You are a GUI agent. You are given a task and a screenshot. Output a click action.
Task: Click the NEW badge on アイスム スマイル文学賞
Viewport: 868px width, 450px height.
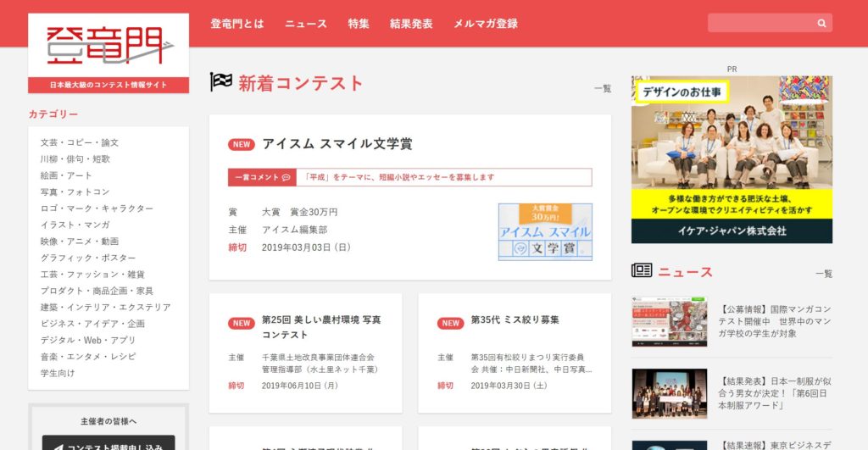click(242, 145)
